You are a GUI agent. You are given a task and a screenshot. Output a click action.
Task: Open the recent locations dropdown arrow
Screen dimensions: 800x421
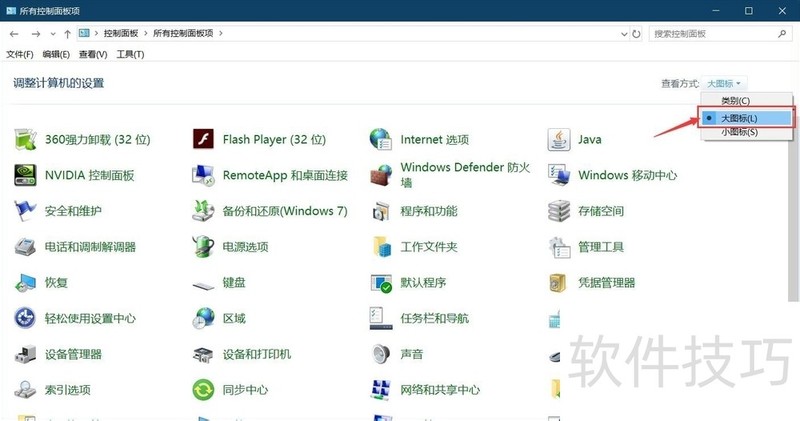(x=53, y=34)
